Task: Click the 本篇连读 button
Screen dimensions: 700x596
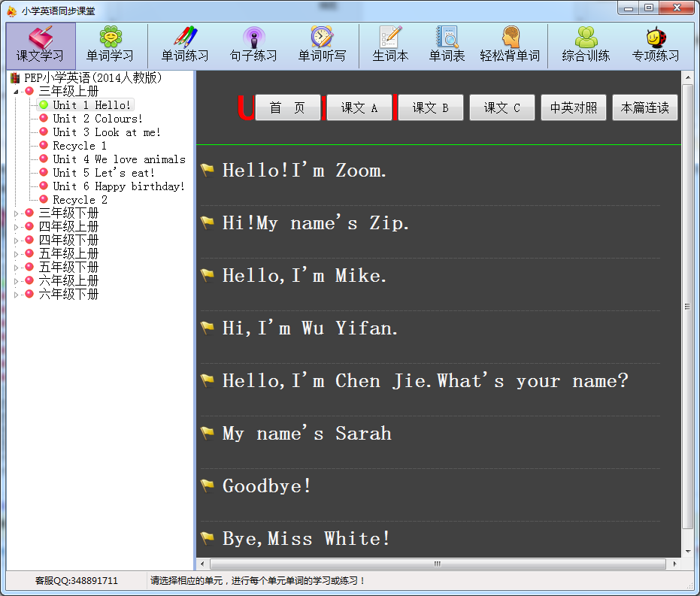Action: 644,108
